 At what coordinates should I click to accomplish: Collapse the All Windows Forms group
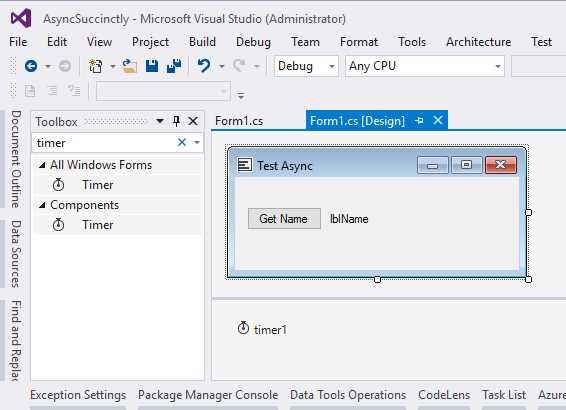click(42, 165)
